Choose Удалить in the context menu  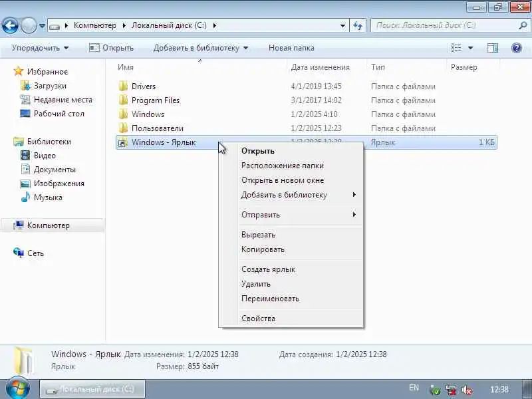pyautogui.click(x=256, y=284)
